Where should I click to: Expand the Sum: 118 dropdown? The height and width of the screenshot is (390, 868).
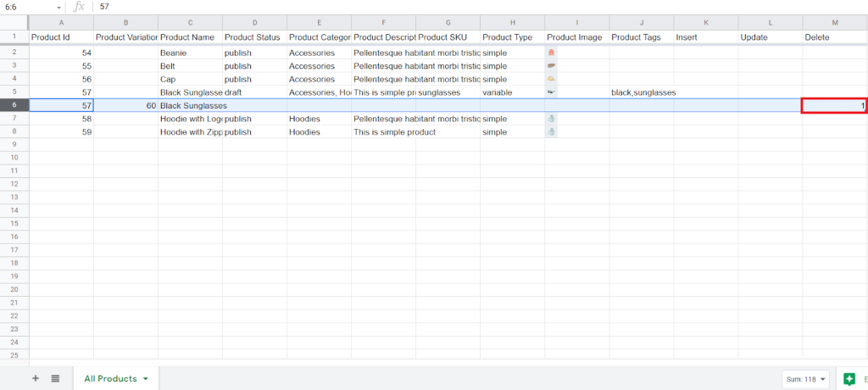(x=821, y=380)
